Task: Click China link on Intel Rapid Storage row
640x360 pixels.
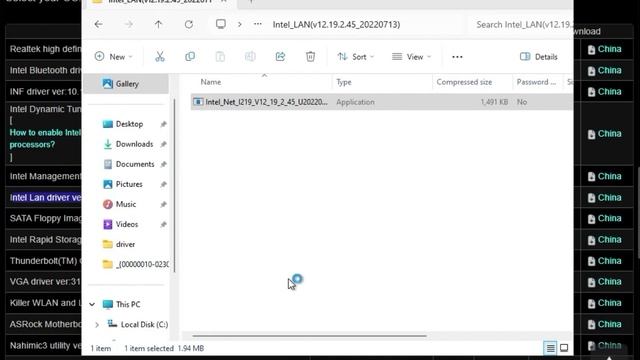Action: 604,240
